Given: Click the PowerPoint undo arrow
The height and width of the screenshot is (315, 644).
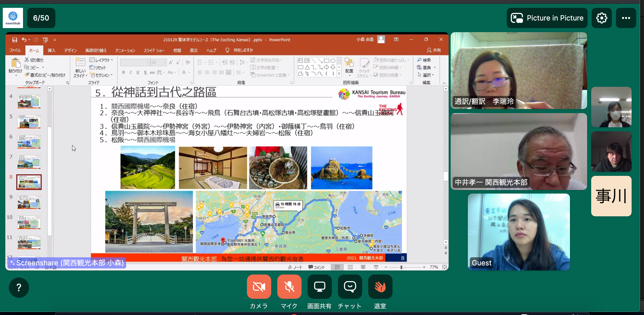Looking at the screenshot, I should [x=24, y=40].
